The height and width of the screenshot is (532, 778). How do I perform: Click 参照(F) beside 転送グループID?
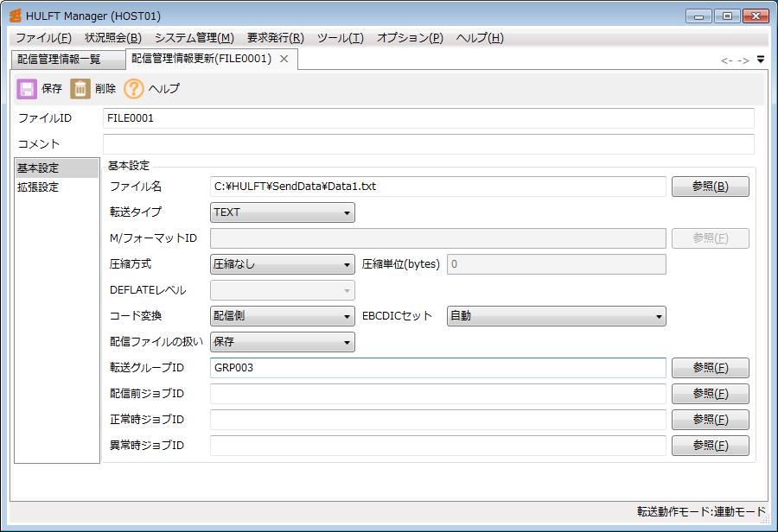[x=710, y=368]
